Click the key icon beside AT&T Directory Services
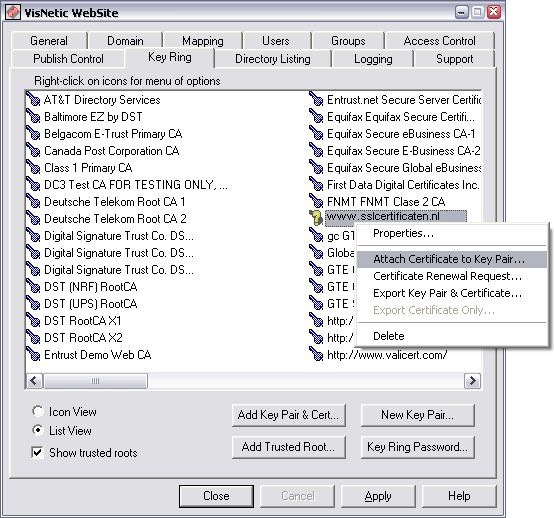This screenshot has height=518, width=554. click(34, 100)
